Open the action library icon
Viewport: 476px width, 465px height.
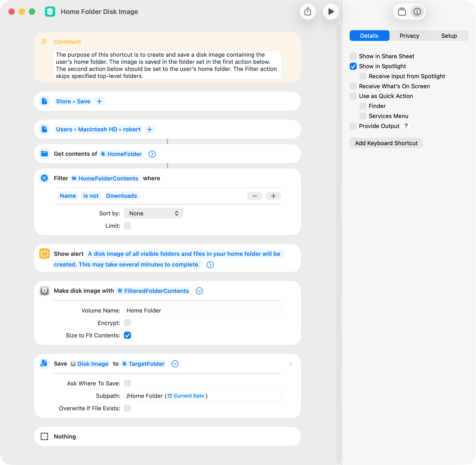(x=402, y=12)
